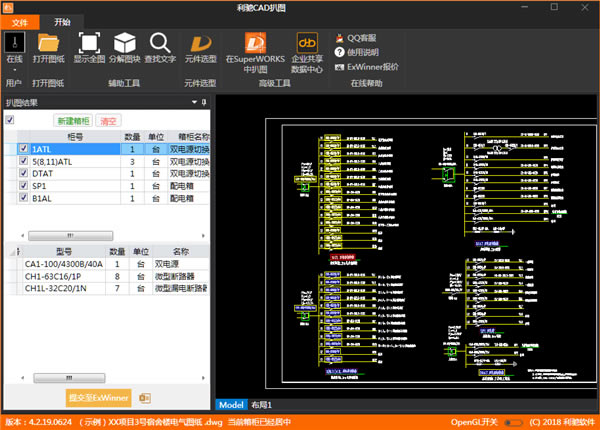Click the 在线 online user icon
This screenshot has width=600, height=430.
tap(14, 43)
